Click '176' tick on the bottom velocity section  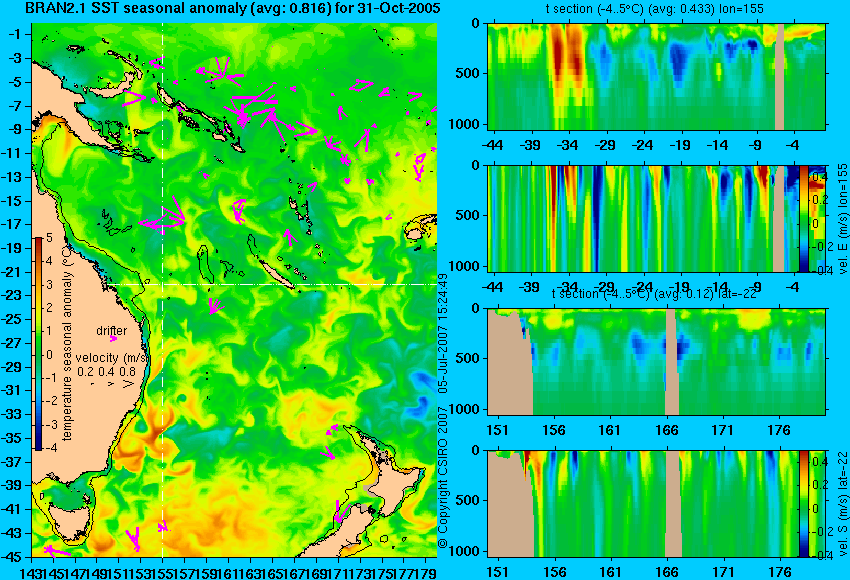point(781,572)
